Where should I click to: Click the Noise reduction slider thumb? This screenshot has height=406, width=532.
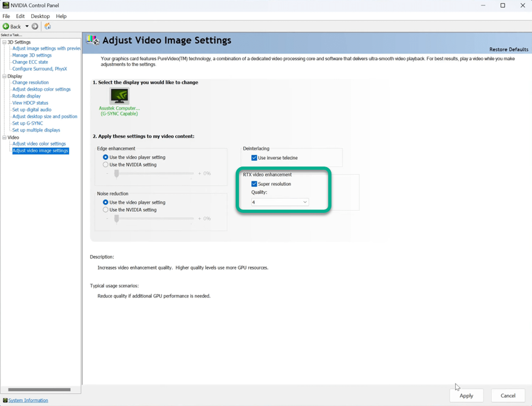click(x=117, y=219)
